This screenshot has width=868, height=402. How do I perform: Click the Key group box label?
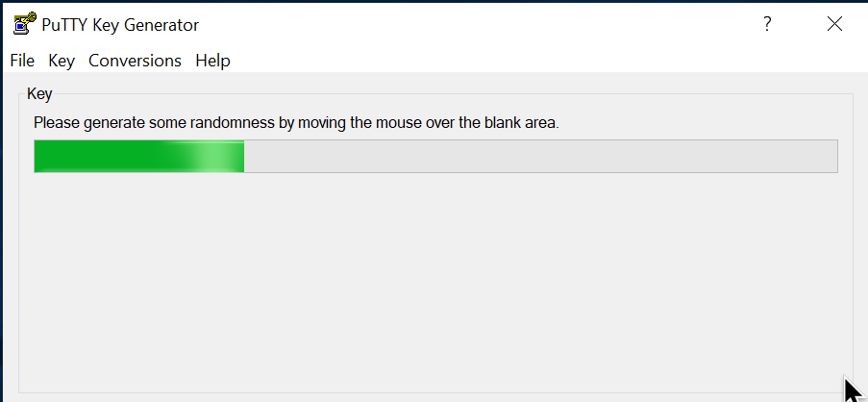39,93
